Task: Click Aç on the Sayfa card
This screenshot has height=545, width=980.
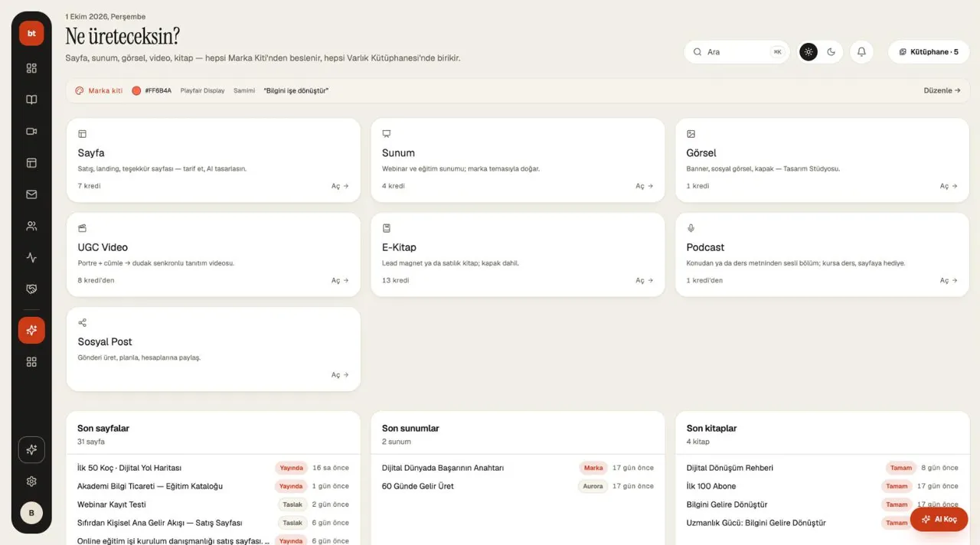Action: 340,186
